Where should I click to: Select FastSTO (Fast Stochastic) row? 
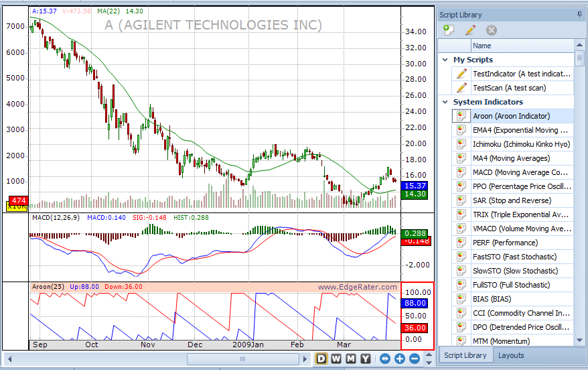click(512, 257)
